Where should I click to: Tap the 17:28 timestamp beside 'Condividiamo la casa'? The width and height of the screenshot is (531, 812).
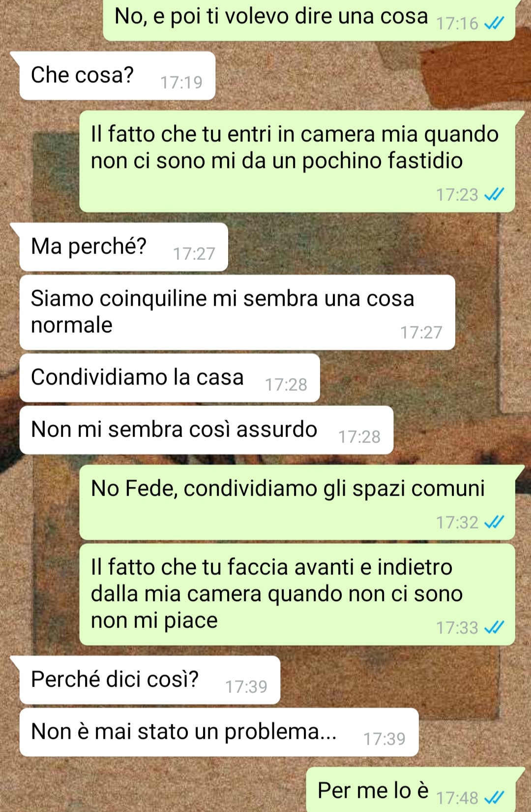point(286,384)
